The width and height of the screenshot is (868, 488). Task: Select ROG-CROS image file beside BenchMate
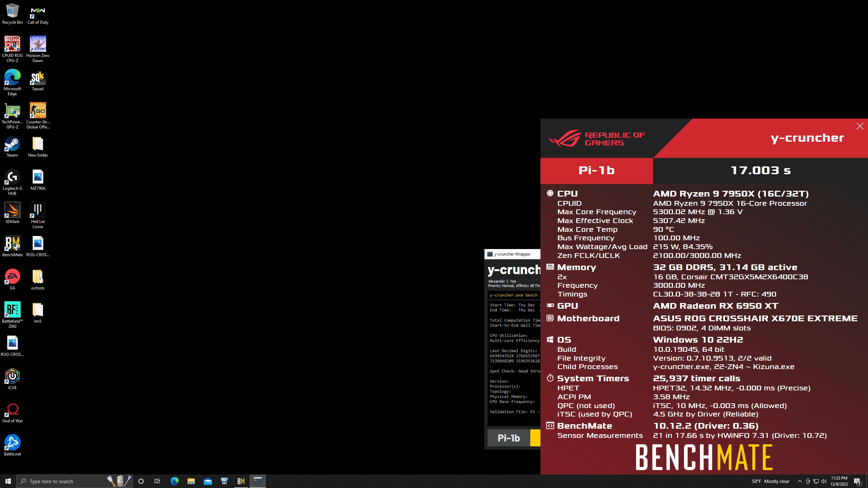tap(38, 246)
